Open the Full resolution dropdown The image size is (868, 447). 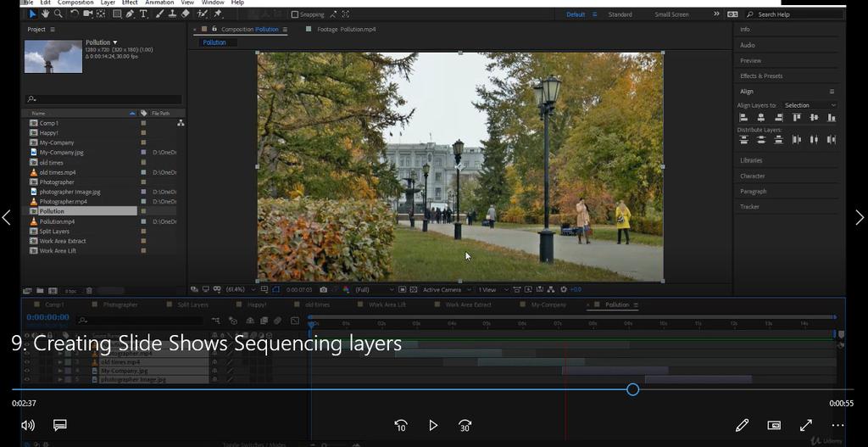[x=376, y=289]
